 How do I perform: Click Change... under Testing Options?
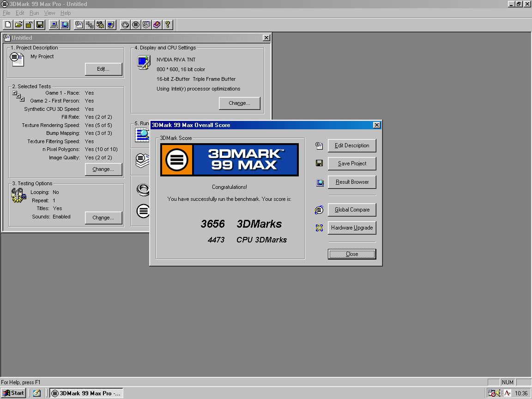point(103,218)
